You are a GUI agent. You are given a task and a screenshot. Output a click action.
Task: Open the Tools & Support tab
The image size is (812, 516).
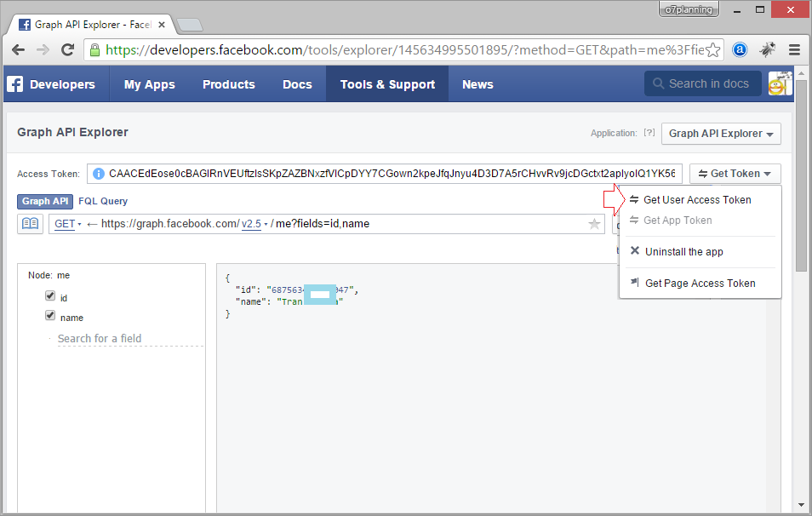coord(387,84)
